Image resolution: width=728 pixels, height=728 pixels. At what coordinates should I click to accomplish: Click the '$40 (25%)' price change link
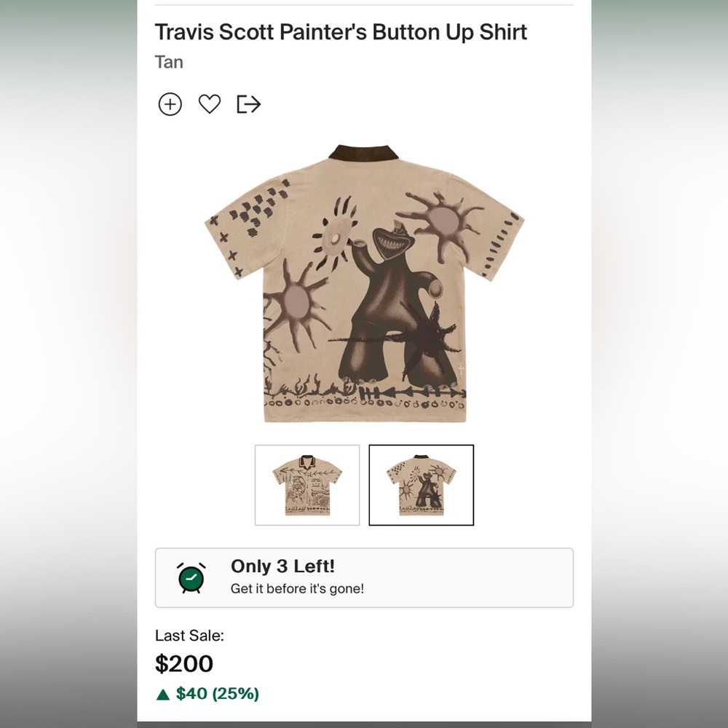[217, 694]
